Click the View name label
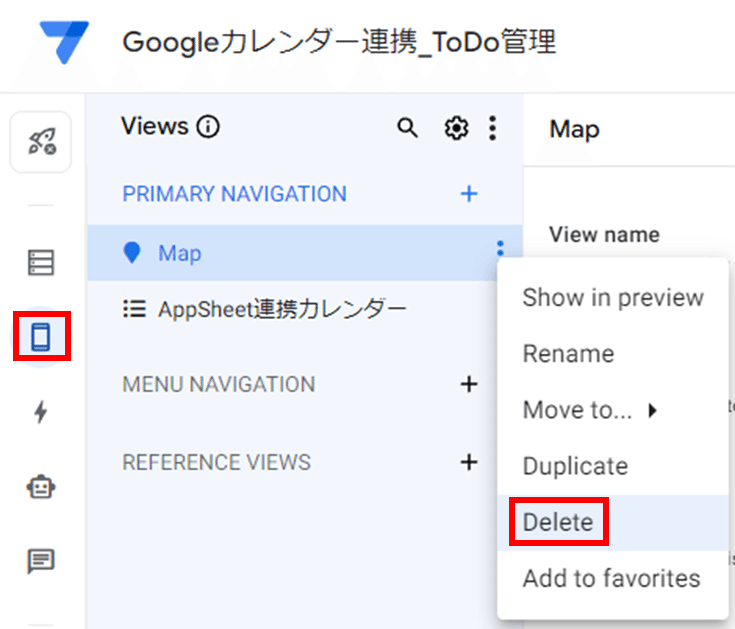Viewport: 735px width, 629px height. pyautogui.click(x=604, y=234)
